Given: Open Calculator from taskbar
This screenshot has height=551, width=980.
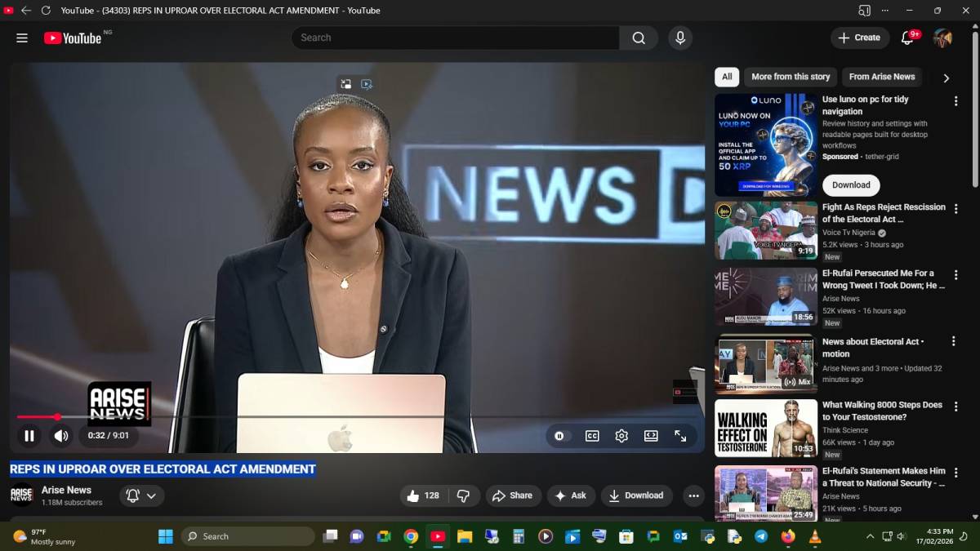Looking at the screenshot, I should [519, 536].
